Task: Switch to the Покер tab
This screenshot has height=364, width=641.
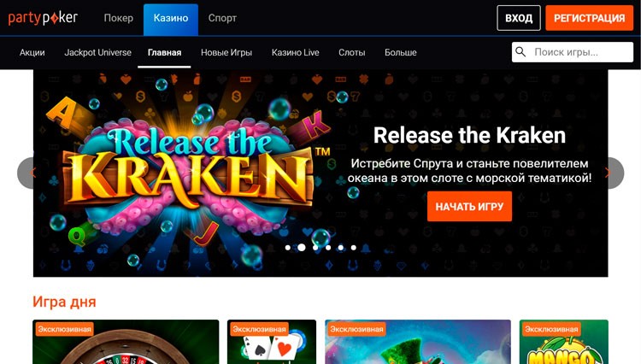Action: pos(119,18)
